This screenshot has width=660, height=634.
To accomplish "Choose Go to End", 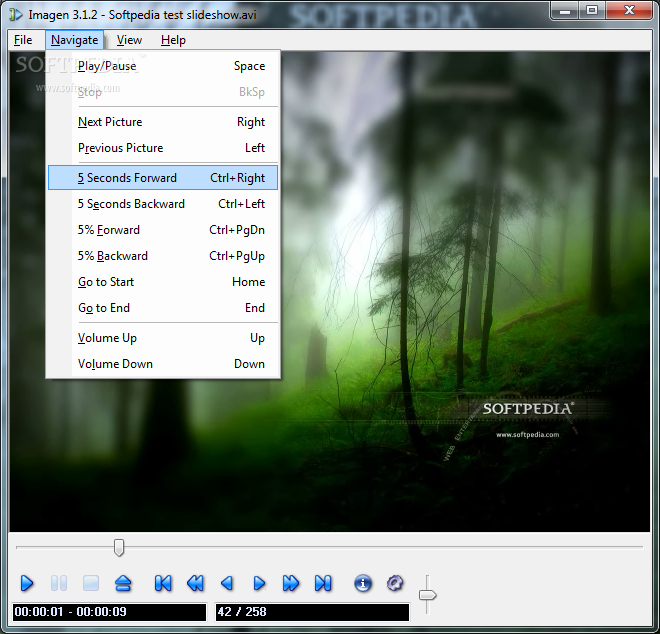I will coord(163,308).
